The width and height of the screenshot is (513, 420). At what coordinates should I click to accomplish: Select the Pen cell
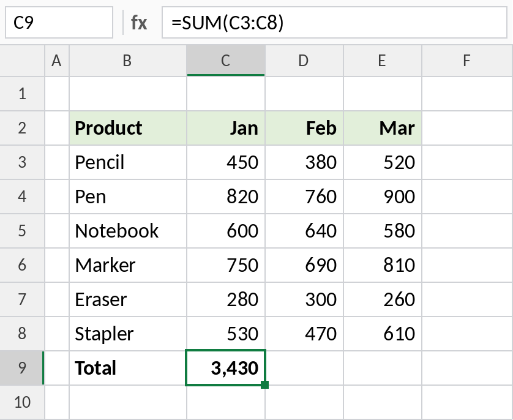(128, 197)
